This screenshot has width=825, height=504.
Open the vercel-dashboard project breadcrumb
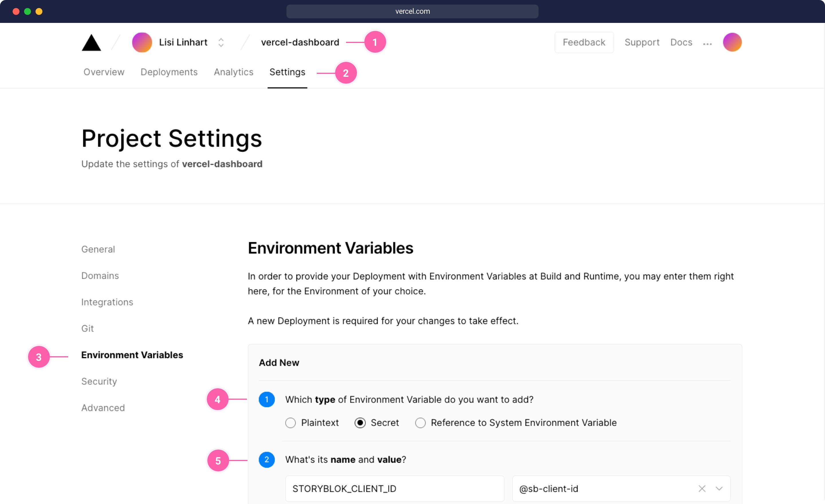click(x=300, y=42)
